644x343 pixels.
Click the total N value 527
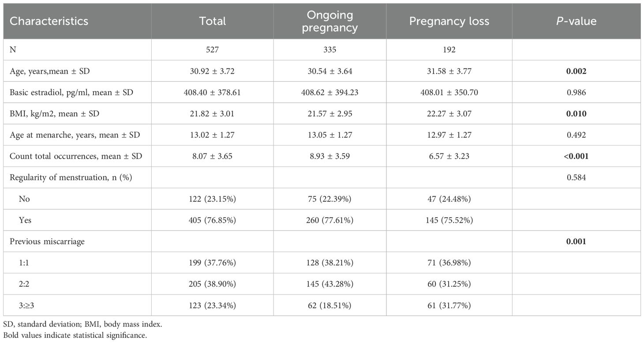(212, 50)
